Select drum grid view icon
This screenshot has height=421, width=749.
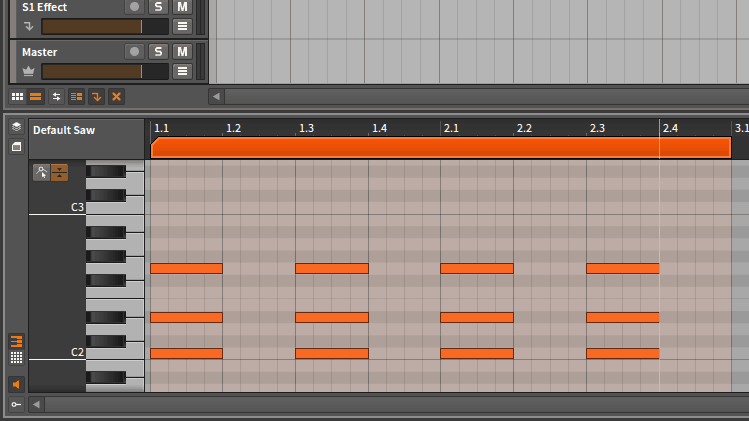pyautogui.click(x=16, y=357)
